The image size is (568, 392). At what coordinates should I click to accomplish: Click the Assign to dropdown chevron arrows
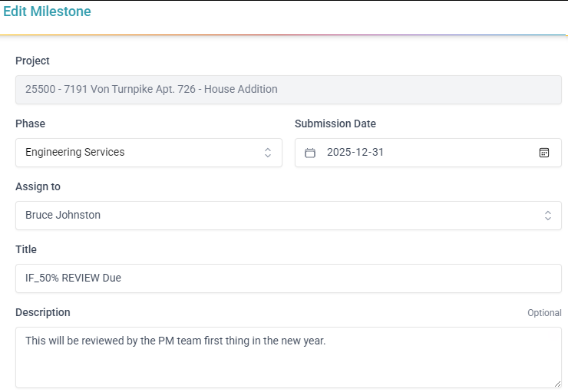548,216
